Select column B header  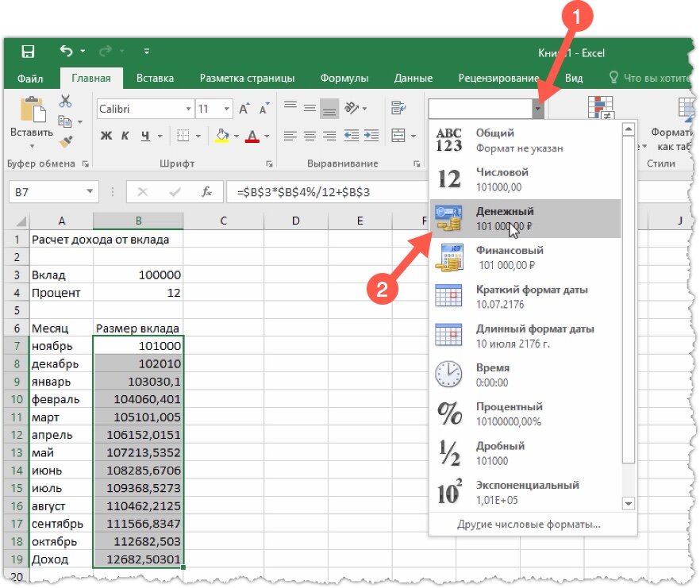[138, 221]
